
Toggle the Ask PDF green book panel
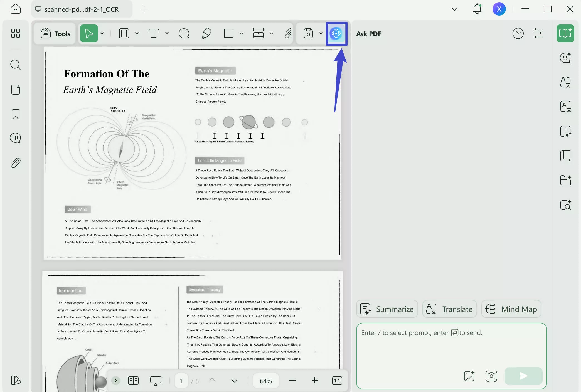coord(565,34)
